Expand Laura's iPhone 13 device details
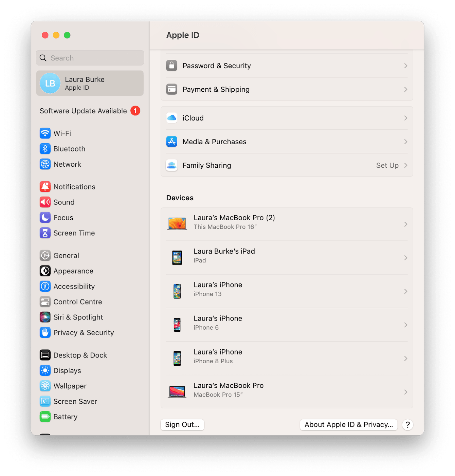The image size is (455, 476). 287,291
